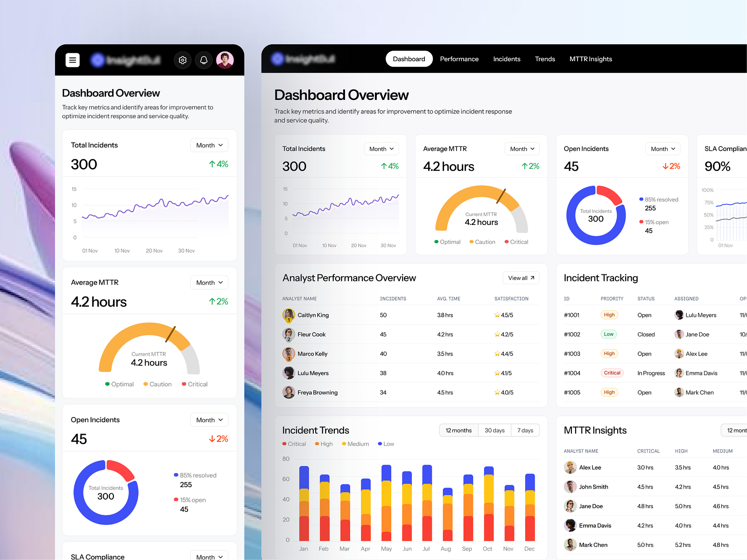The width and height of the screenshot is (747, 560).
Task: Open the settings gear icon
Action: [x=183, y=60]
